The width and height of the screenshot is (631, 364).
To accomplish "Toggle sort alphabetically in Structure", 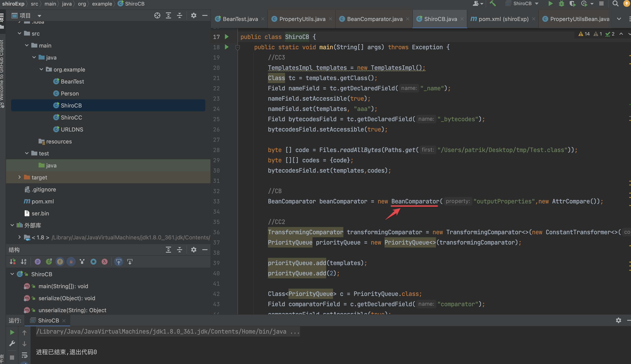I will point(24,261).
